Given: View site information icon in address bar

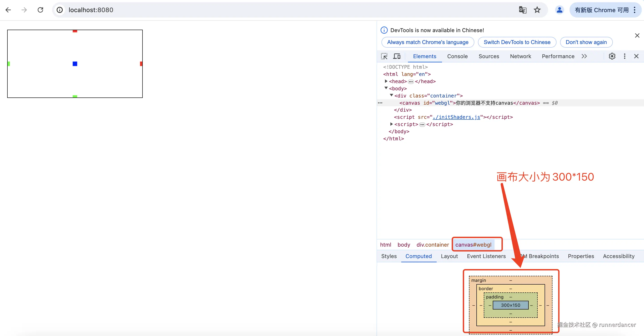Looking at the screenshot, I should coord(59,10).
